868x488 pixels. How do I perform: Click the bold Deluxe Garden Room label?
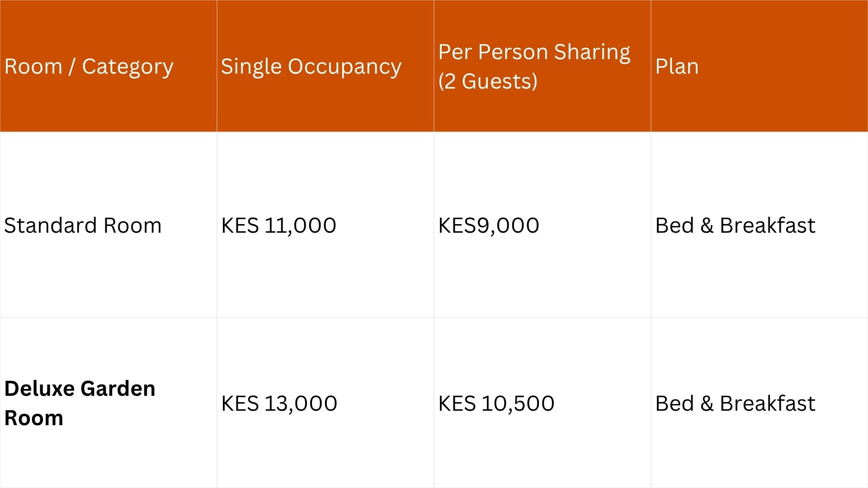(80, 403)
